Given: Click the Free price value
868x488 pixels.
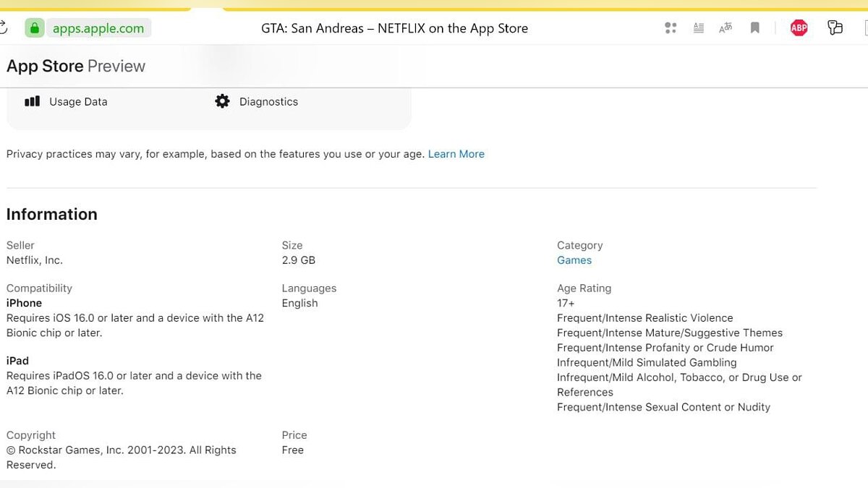Looking at the screenshot, I should click(x=293, y=450).
